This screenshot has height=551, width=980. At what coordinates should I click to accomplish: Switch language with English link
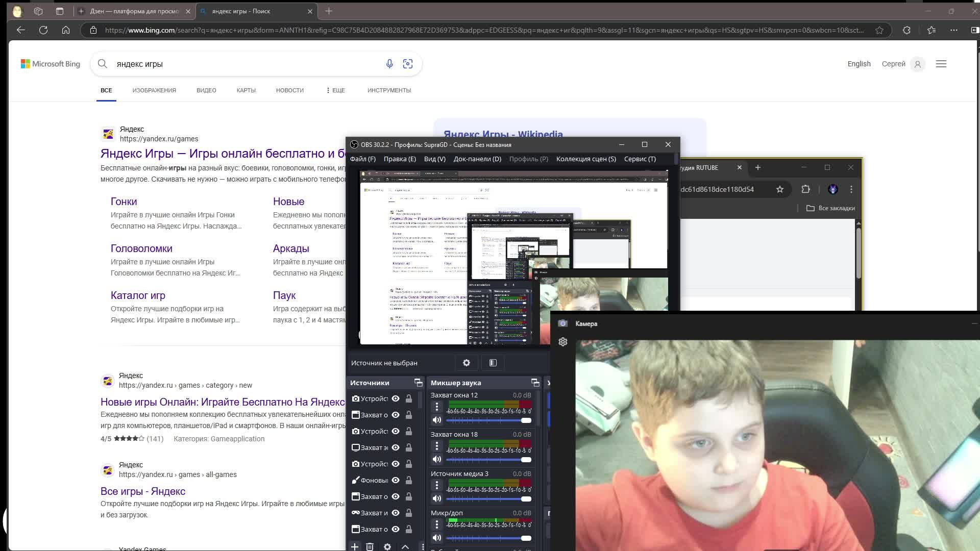tap(859, 64)
